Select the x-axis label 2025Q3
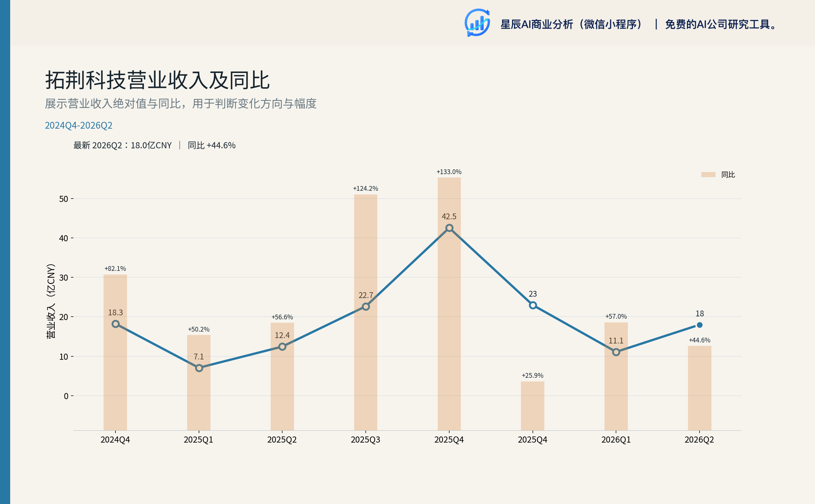The width and height of the screenshot is (815, 504). [x=365, y=440]
